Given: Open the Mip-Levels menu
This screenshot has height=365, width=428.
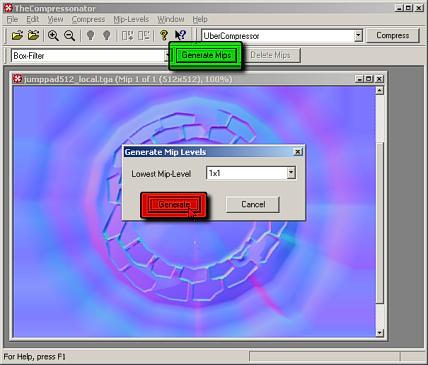Looking at the screenshot, I should tap(131, 19).
